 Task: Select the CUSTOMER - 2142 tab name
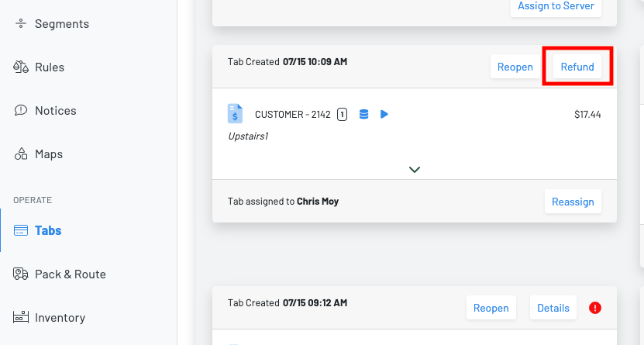(x=292, y=115)
